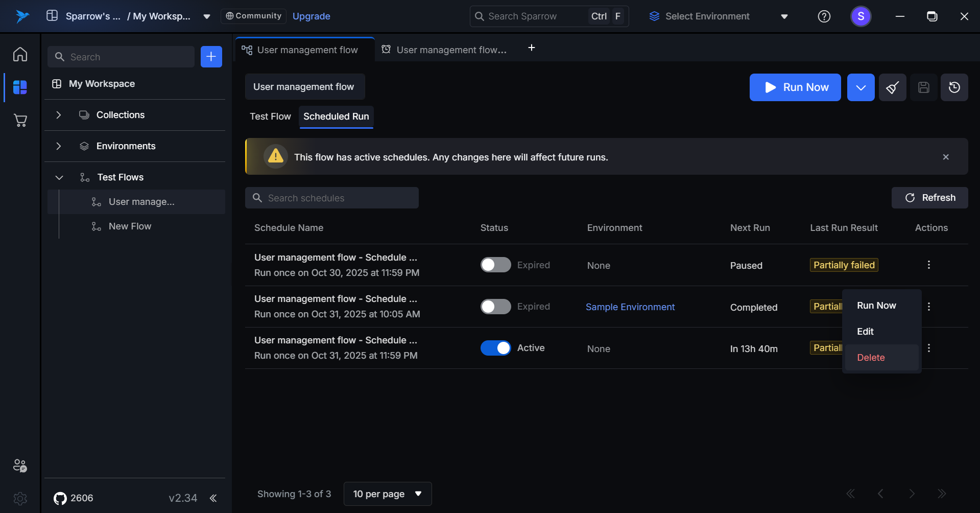Viewport: 980px width, 513px height.
Task: Open the help question mark icon
Action: click(x=824, y=16)
